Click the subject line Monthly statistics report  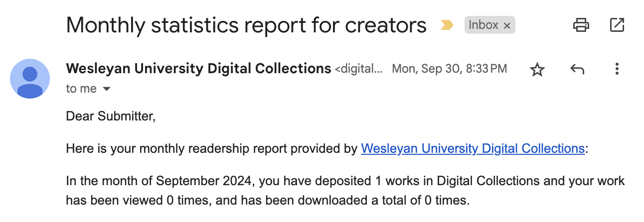point(246,25)
